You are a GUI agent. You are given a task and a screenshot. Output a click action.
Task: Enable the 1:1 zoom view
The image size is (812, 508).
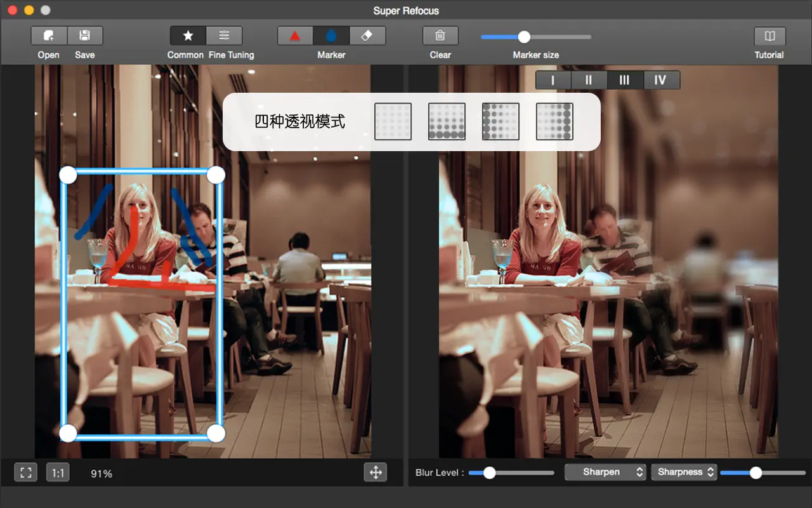coord(57,472)
